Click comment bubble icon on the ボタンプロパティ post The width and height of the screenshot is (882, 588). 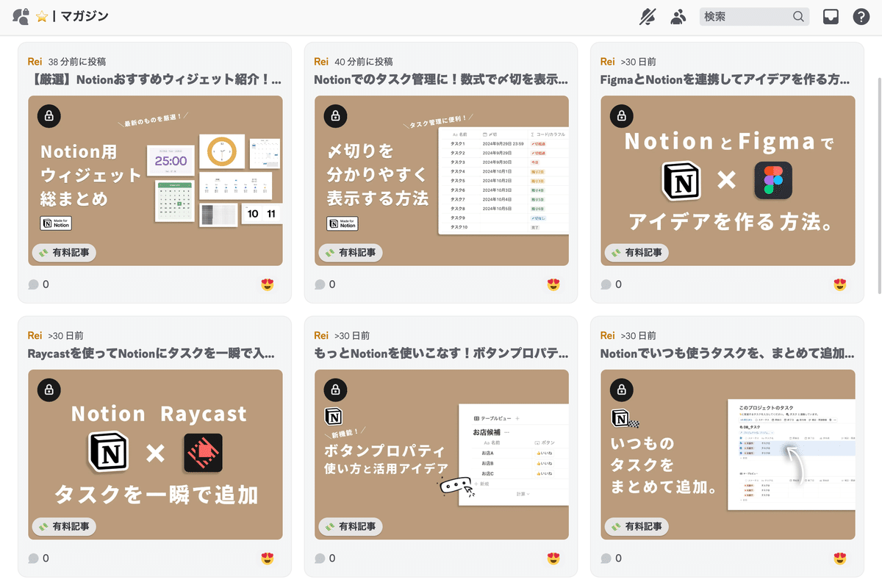coord(320,559)
